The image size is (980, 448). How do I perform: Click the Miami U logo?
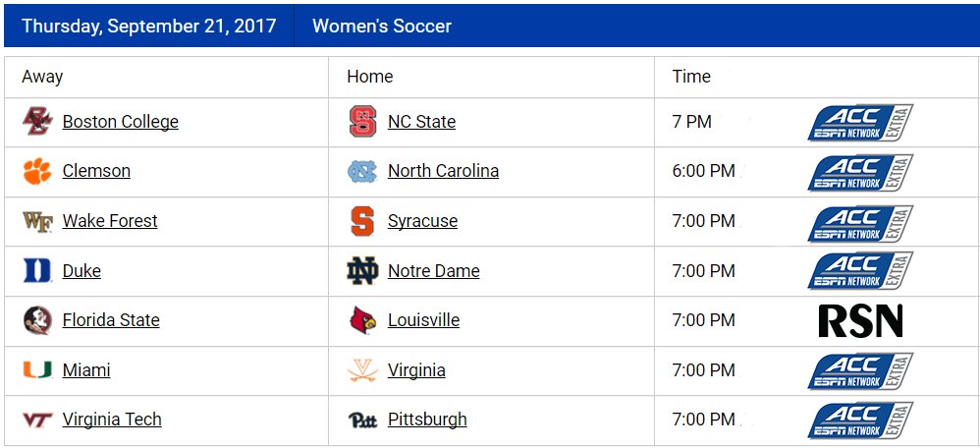pos(37,369)
